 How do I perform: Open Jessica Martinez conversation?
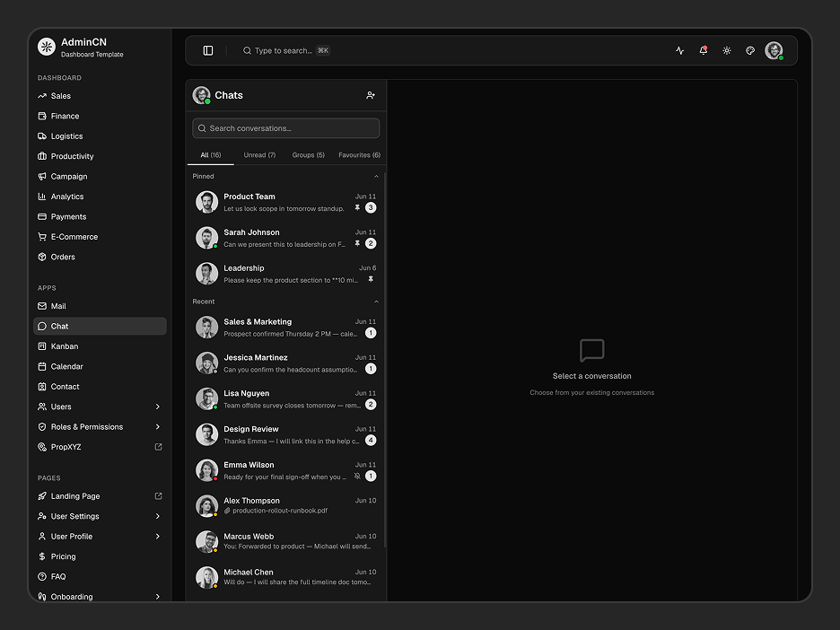[286, 363]
